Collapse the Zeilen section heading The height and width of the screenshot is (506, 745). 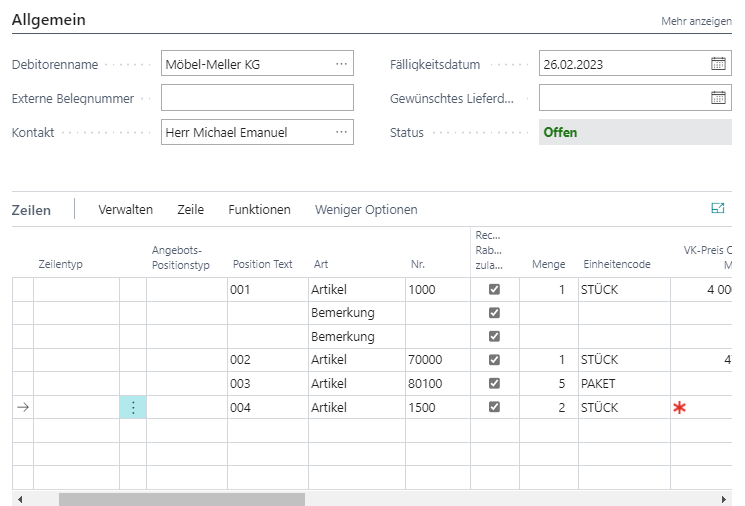tap(31, 210)
